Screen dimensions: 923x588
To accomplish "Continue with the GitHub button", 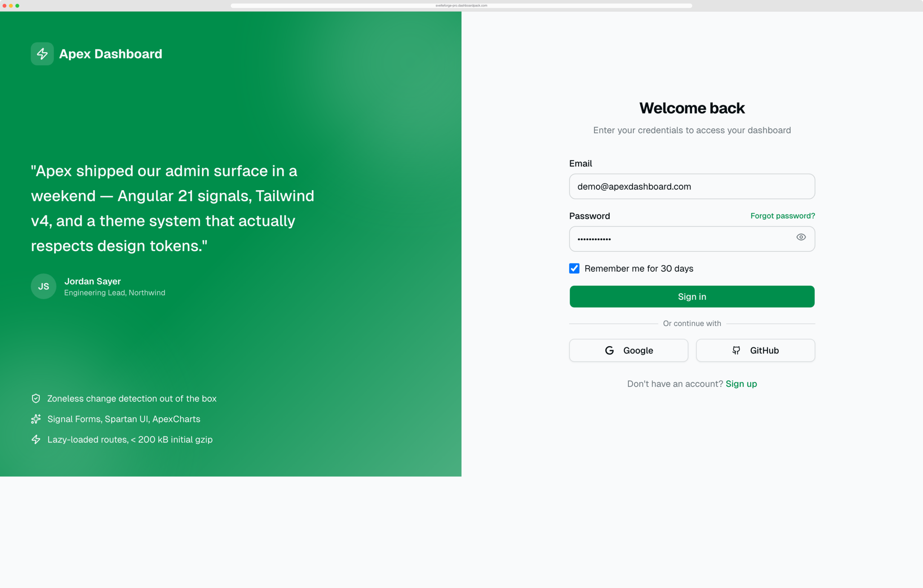I will (755, 350).
